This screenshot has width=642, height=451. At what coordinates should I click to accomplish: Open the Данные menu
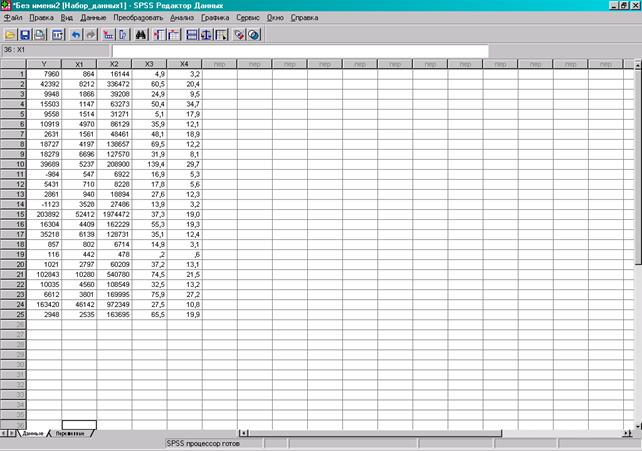point(93,18)
